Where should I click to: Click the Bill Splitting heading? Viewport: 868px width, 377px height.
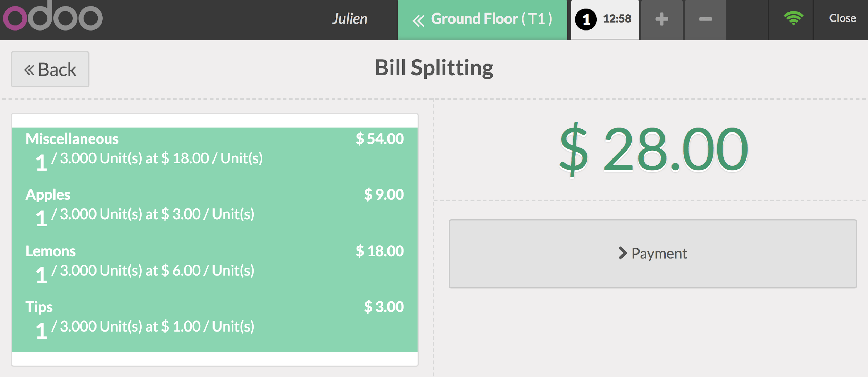tap(434, 67)
